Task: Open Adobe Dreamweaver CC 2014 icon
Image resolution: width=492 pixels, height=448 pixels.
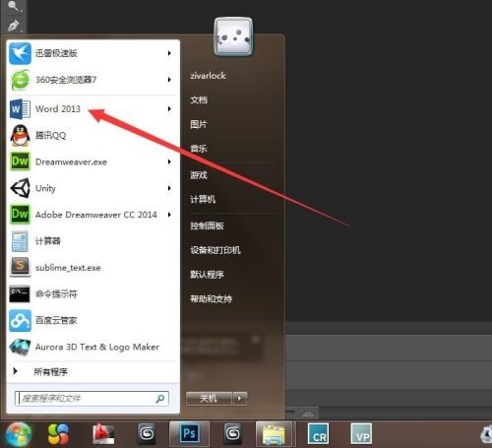Action: click(x=20, y=215)
